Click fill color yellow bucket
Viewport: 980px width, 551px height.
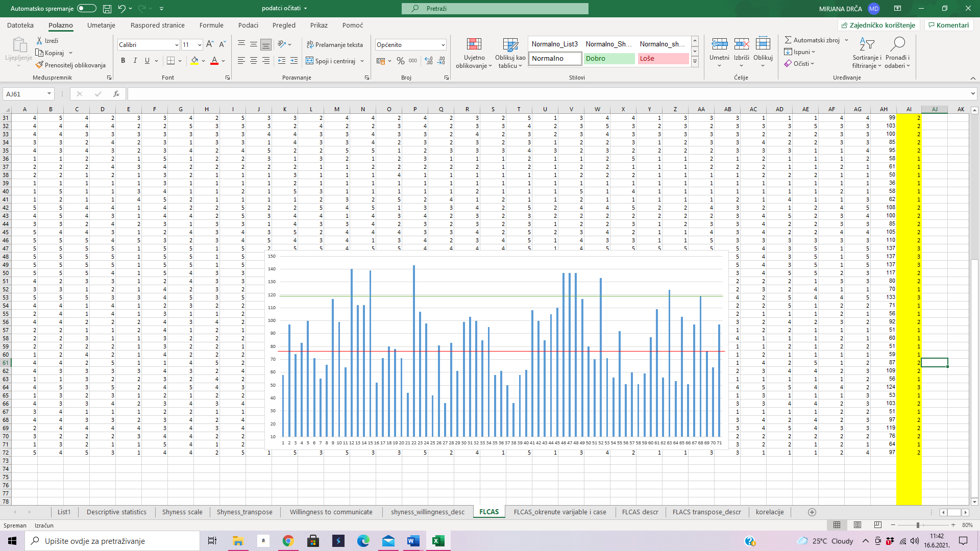pos(194,61)
